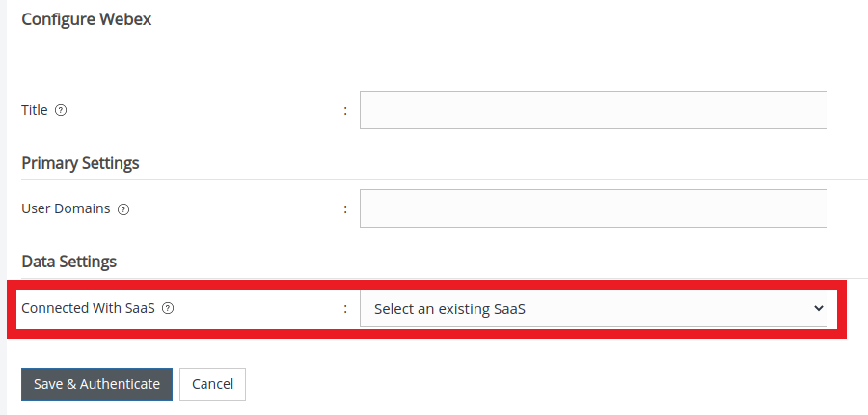Screen dimensions: 868x415
Task: Click the Connected With SaaS help icon
Action: [x=168, y=309]
